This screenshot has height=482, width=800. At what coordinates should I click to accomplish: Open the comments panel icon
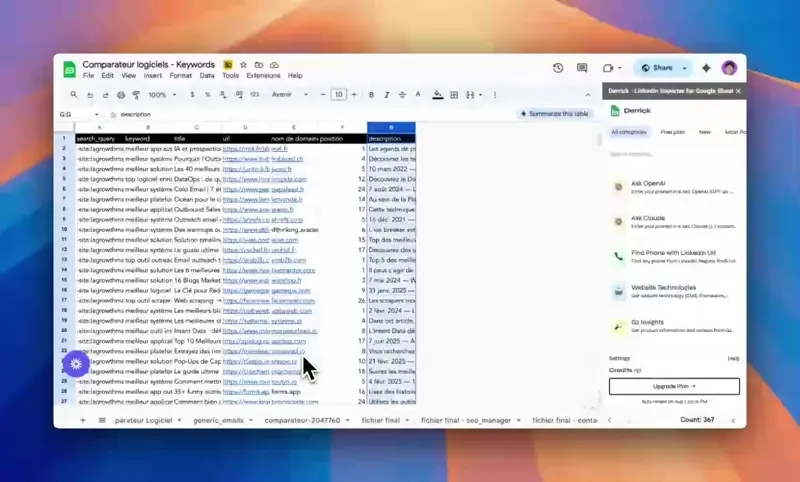pos(584,68)
